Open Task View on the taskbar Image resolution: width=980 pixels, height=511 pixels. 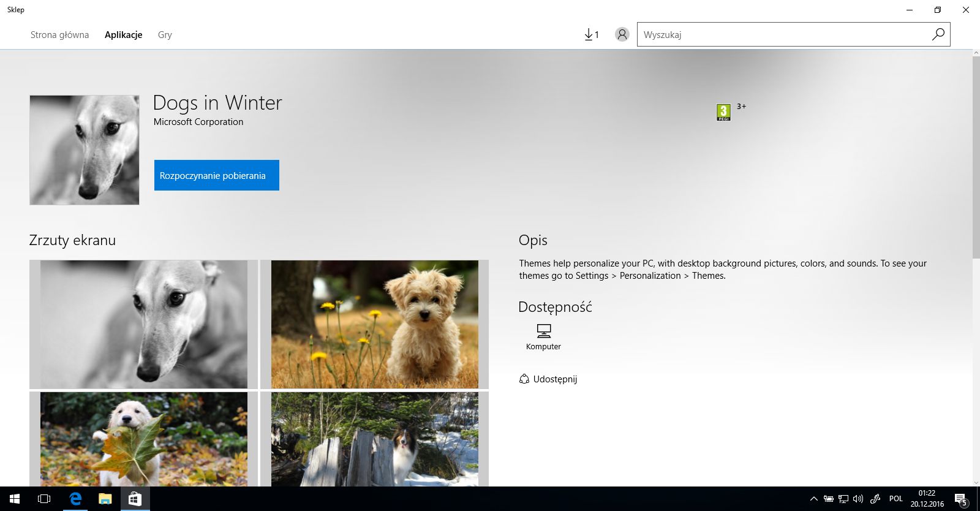tap(44, 499)
